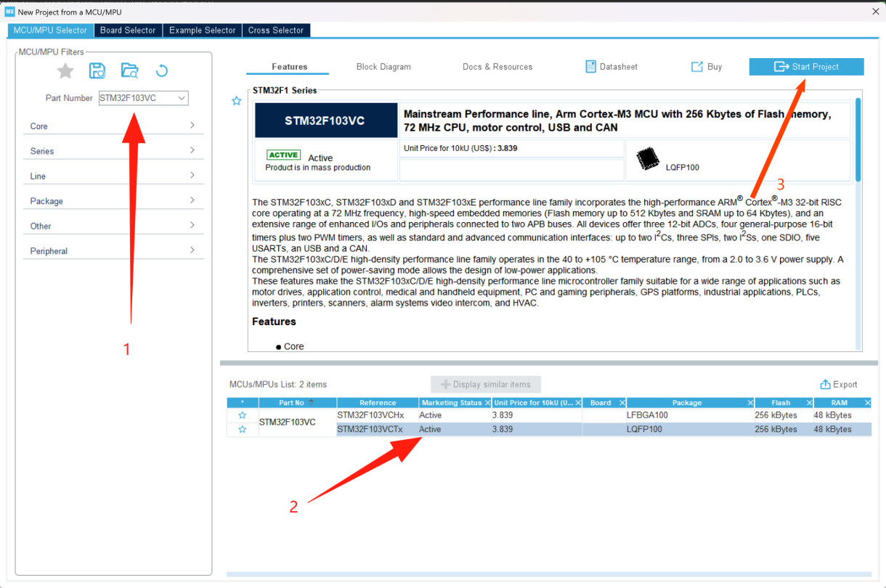The width and height of the screenshot is (886, 588).
Task: Click the Export icon above the MCU list
Action: (825, 385)
